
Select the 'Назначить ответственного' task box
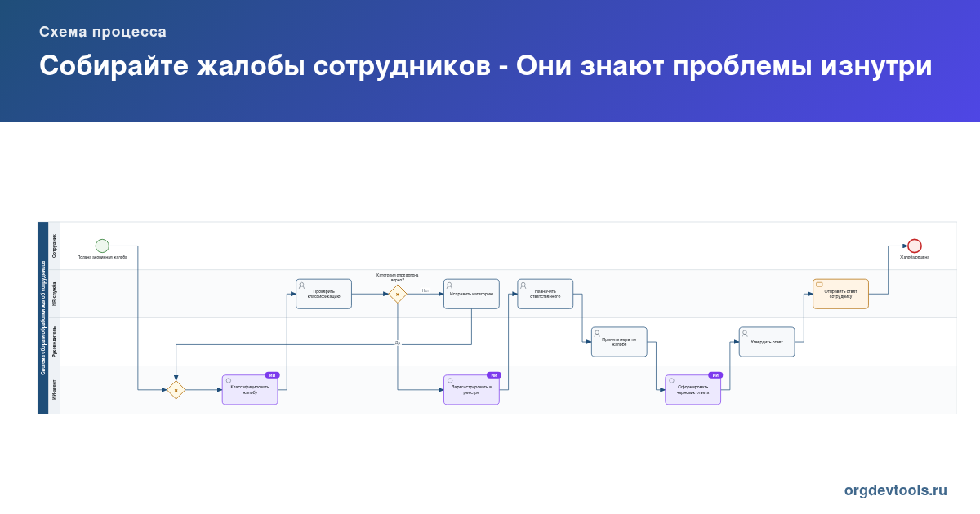pyautogui.click(x=546, y=294)
